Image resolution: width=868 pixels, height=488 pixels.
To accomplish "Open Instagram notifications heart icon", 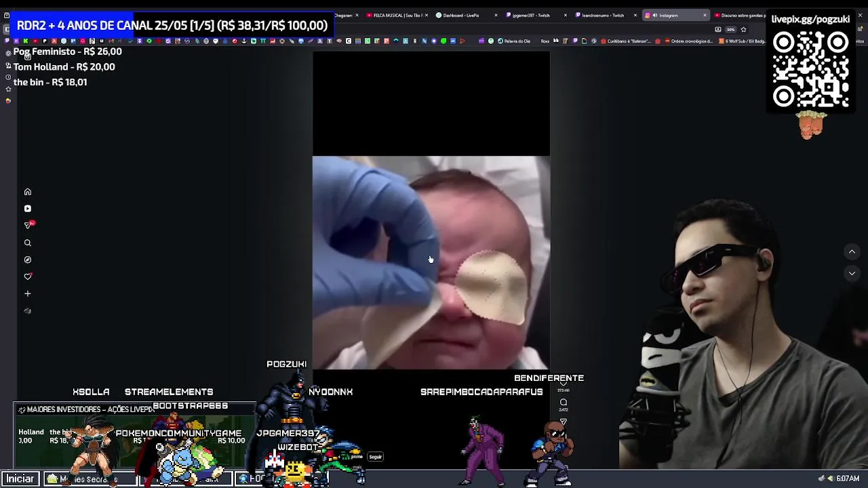I will click(x=28, y=277).
